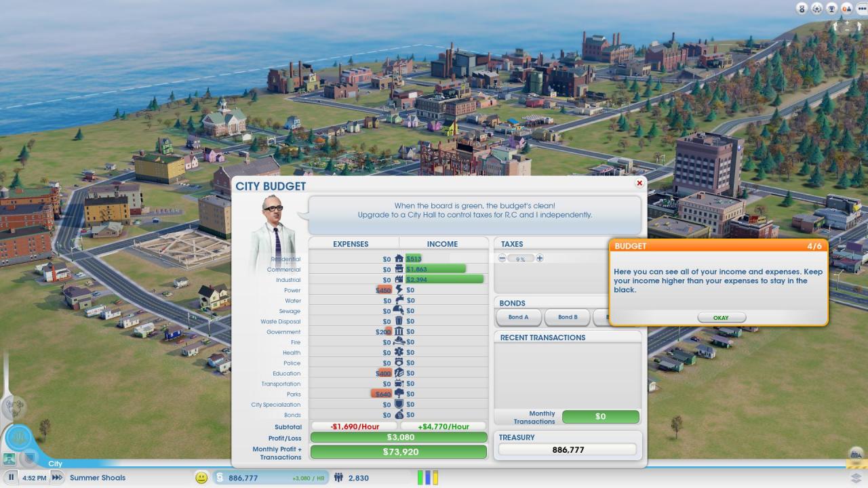Image resolution: width=868 pixels, height=488 pixels.
Task: Click the 4:52 PM clock display
Action: (x=34, y=478)
